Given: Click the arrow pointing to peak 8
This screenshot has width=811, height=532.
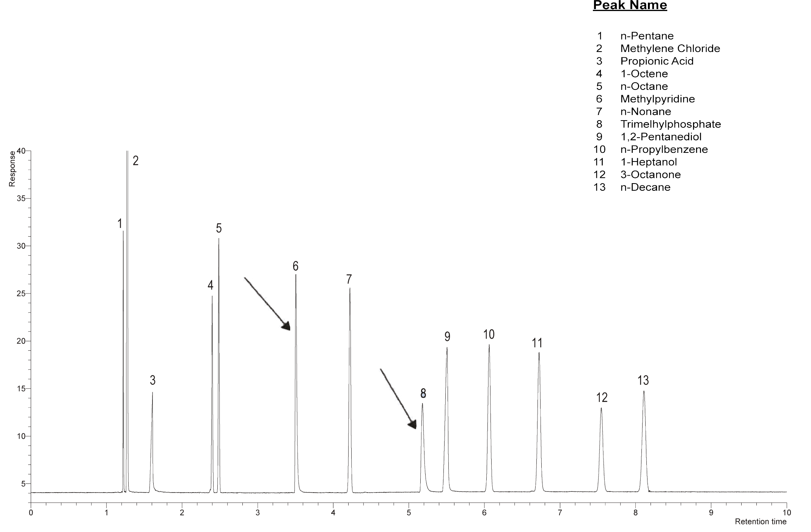Looking at the screenshot, I should [398, 398].
